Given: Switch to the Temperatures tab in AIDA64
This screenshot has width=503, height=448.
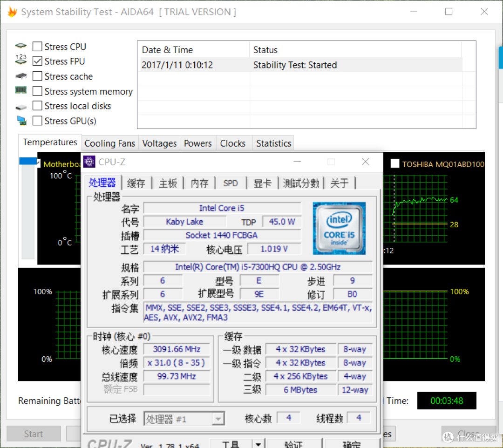Looking at the screenshot, I should click(50, 142).
